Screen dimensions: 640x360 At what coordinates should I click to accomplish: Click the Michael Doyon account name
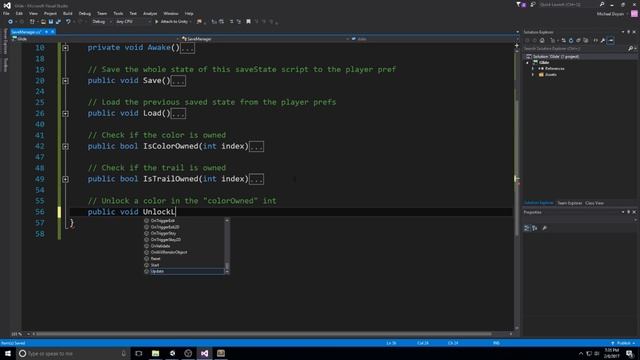click(610, 14)
